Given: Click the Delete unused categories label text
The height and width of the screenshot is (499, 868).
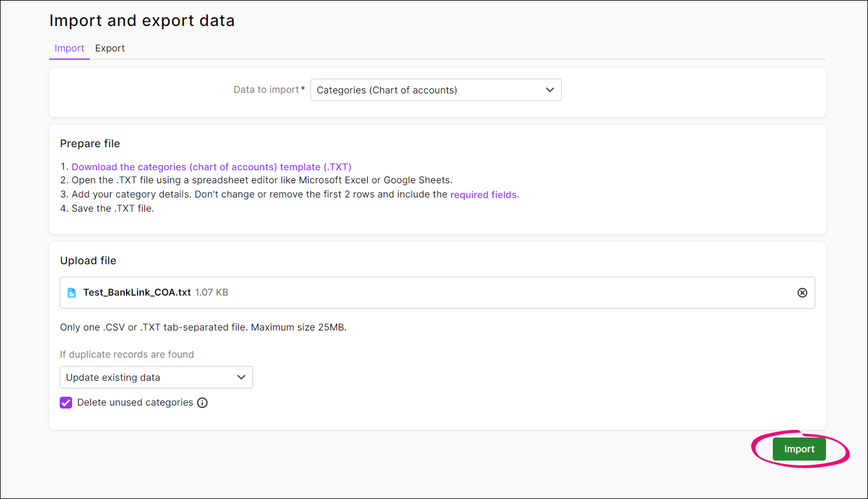Looking at the screenshot, I should tap(135, 403).
